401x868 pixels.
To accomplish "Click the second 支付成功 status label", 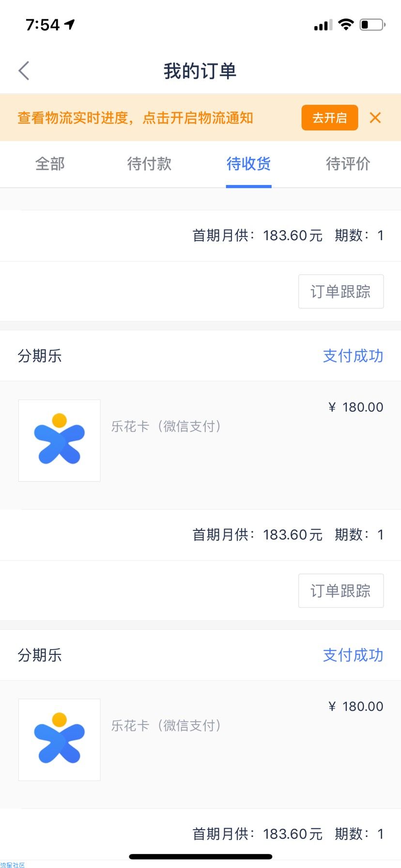I will [x=353, y=655].
